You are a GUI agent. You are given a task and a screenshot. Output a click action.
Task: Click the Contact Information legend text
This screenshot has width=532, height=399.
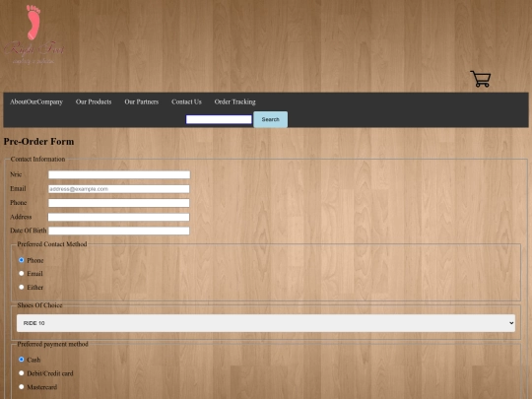point(37,160)
